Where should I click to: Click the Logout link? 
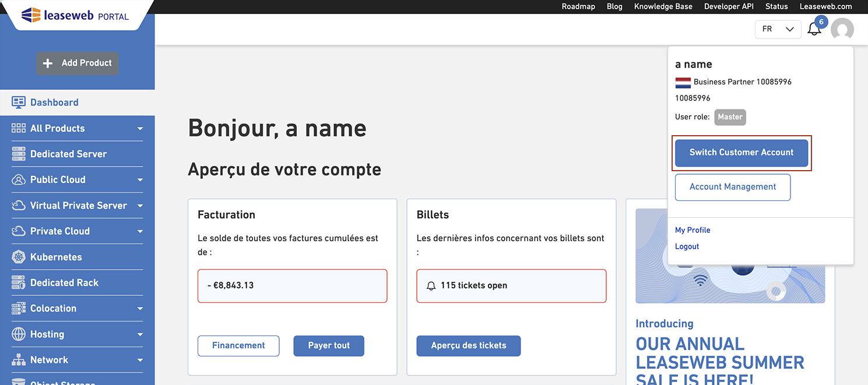pos(687,246)
